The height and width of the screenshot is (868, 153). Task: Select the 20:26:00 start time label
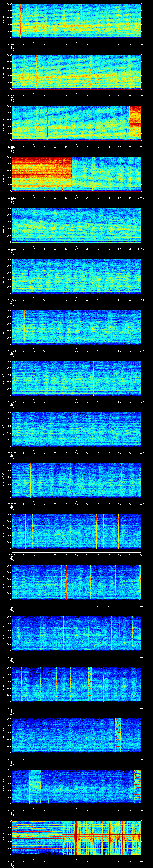(12, 555)
